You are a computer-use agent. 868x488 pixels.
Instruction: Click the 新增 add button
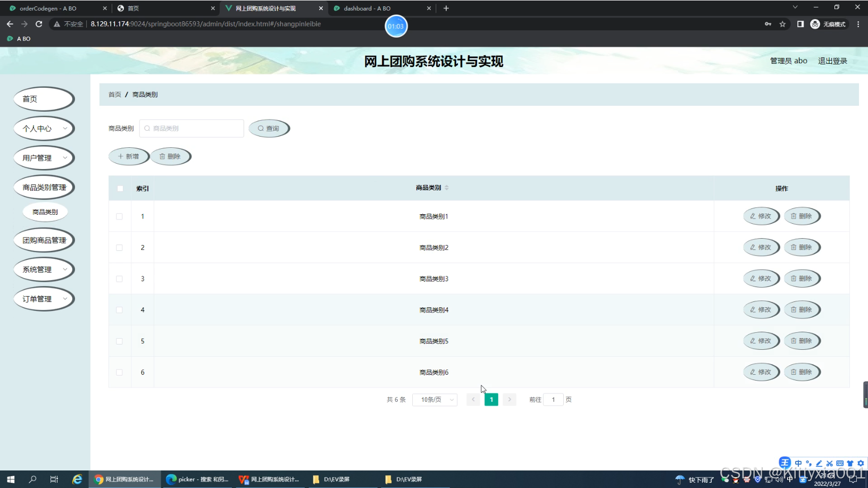click(x=129, y=156)
